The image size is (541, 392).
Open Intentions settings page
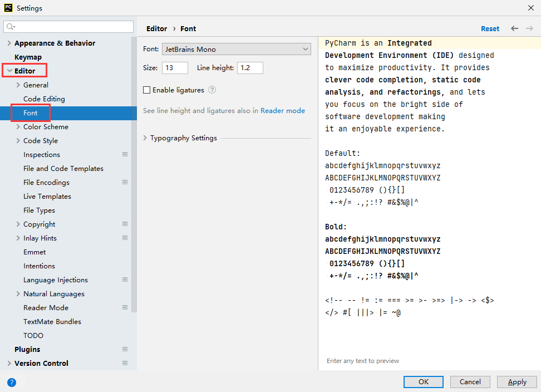tap(39, 266)
